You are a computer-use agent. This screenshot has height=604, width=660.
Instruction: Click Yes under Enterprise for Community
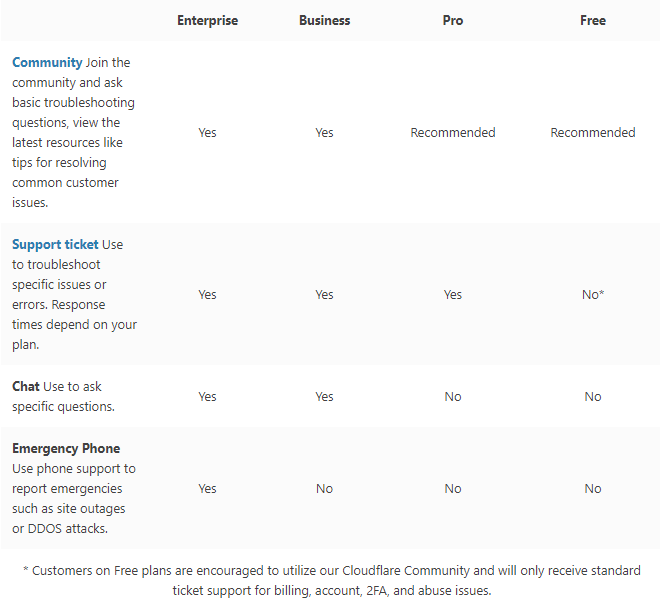208,133
